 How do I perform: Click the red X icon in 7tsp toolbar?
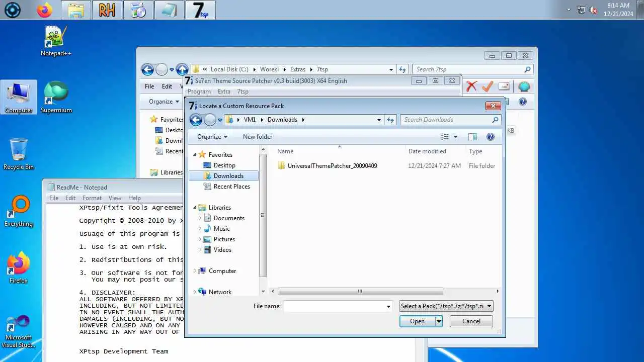click(x=471, y=86)
